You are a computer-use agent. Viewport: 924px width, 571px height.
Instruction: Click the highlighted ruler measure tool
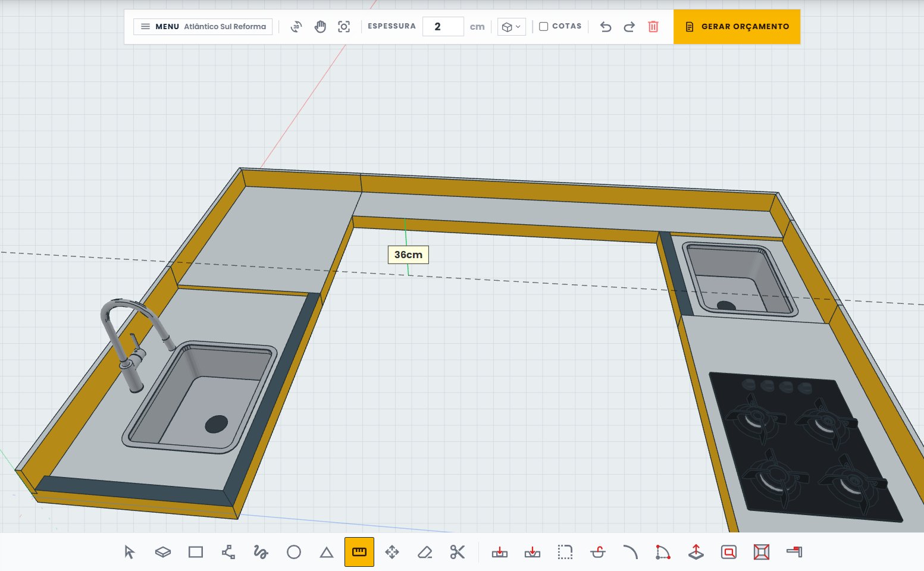[x=359, y=552]
